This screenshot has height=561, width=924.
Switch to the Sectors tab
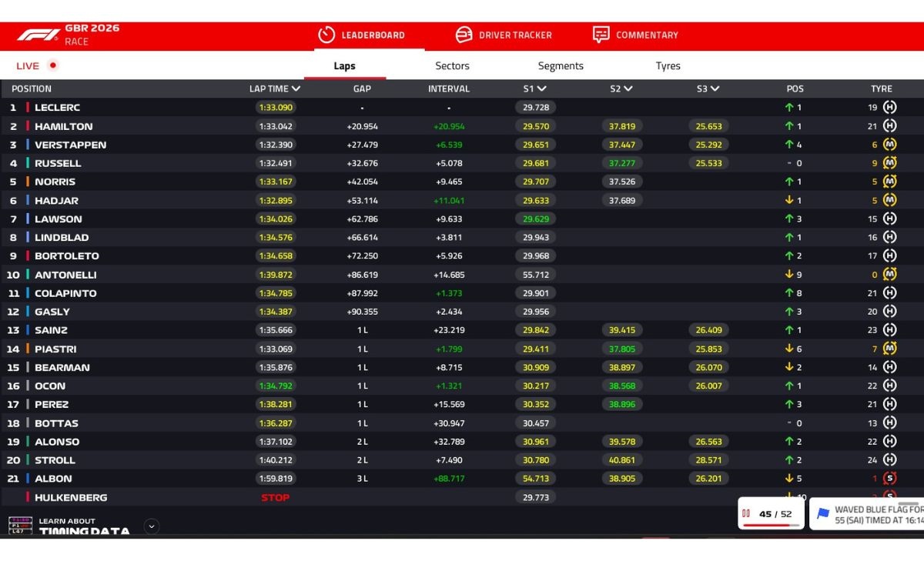tap(452, 66)
